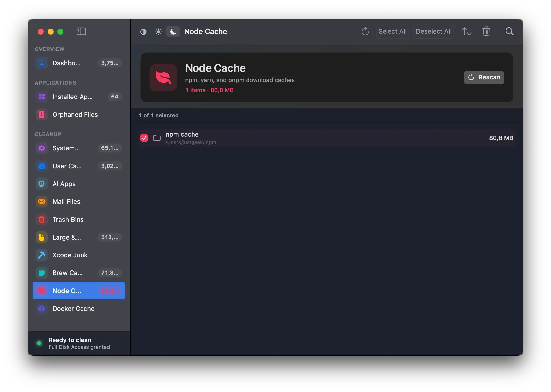Click '1 items · 80,8 MB' summary text

(210, 90)
